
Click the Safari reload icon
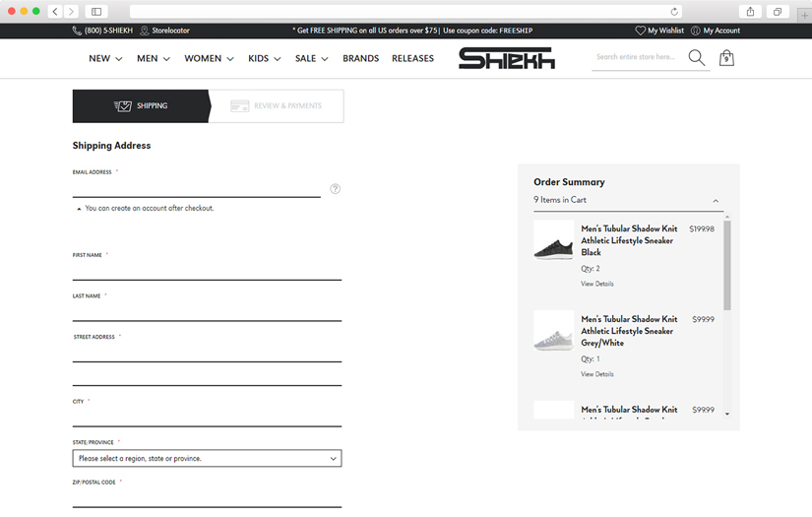pyautogui.click(x=674, y=12)
